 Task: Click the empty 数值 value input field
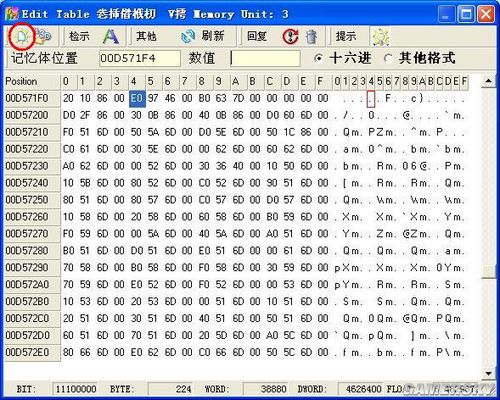265,58
